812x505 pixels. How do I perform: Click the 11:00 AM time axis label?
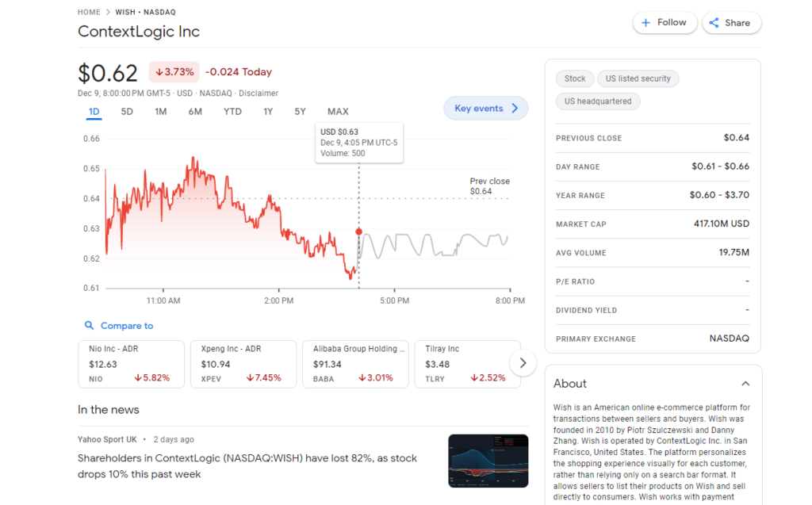163,301
